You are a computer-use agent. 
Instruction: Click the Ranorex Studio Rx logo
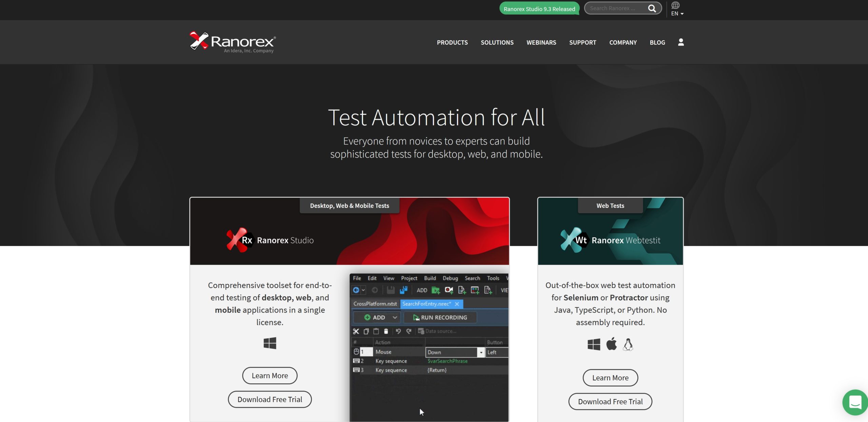(240, 240)
